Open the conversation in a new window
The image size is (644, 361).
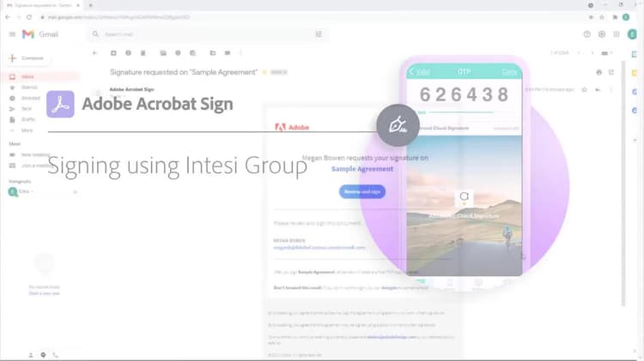pyautogui.click(x=611, y=72)
